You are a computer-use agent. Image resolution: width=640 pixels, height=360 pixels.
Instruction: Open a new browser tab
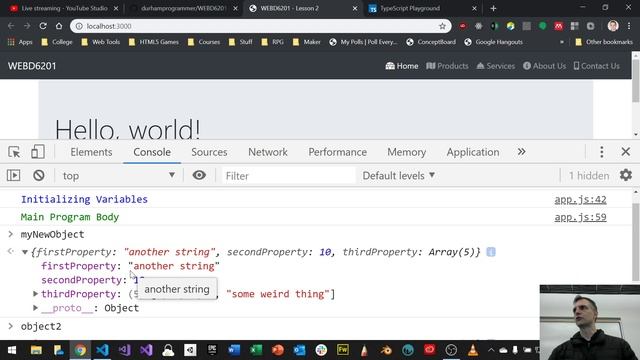[x=493, y=8]
